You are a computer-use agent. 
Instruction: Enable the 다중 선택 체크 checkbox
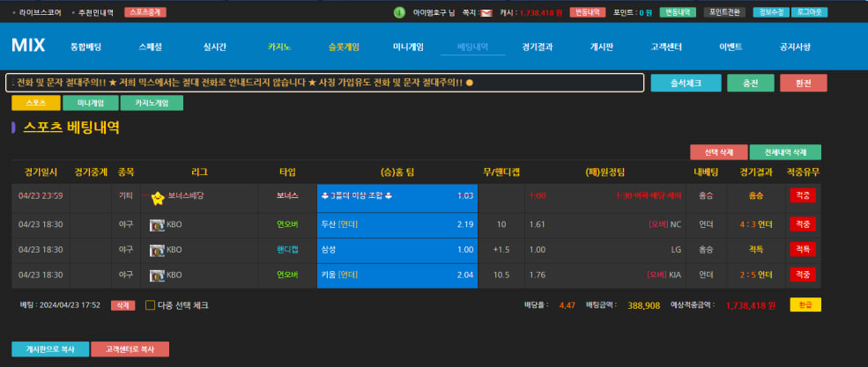(x=150, y=305)
